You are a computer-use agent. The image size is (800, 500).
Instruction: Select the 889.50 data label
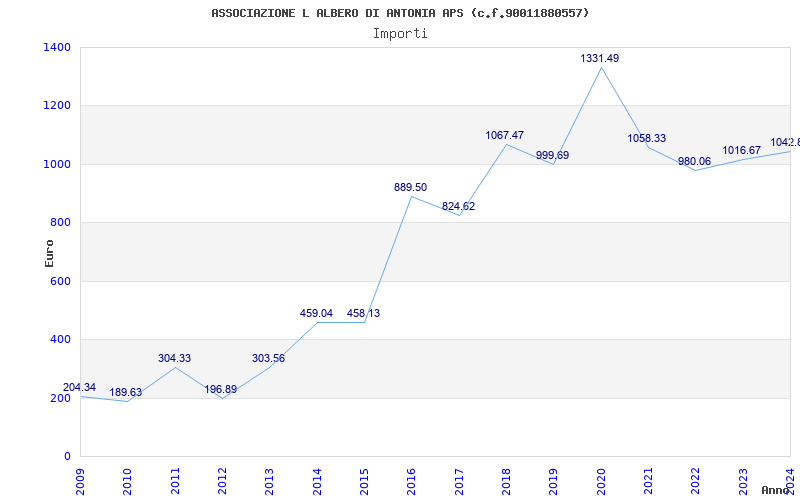410,187
